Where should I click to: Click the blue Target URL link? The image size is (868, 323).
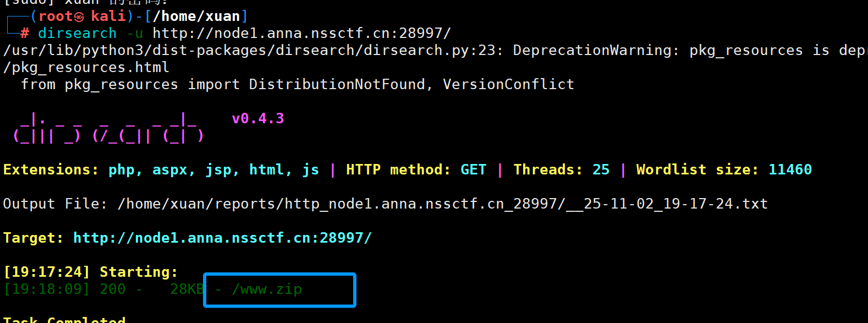(x=222, y=238)
